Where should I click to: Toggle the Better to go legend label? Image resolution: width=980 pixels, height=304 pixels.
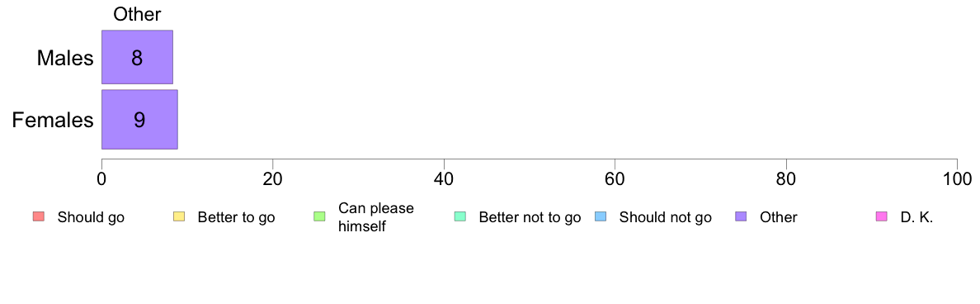coord(236,218)
